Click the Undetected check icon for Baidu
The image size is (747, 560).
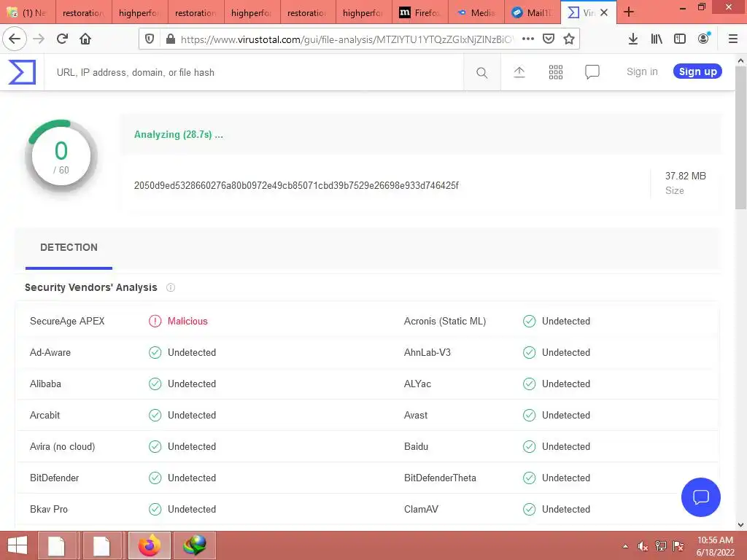coord(530,447)
